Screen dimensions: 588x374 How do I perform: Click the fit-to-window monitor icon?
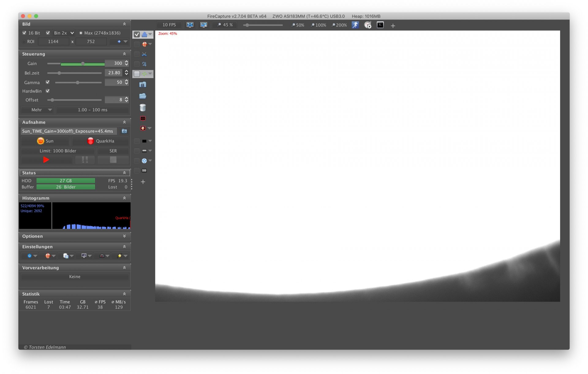coord(190,25)
